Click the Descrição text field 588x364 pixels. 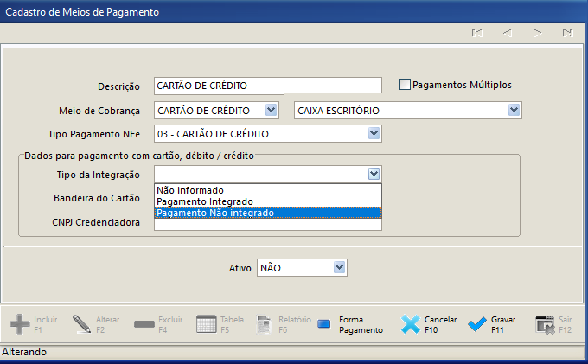click(x=268, y=86)
